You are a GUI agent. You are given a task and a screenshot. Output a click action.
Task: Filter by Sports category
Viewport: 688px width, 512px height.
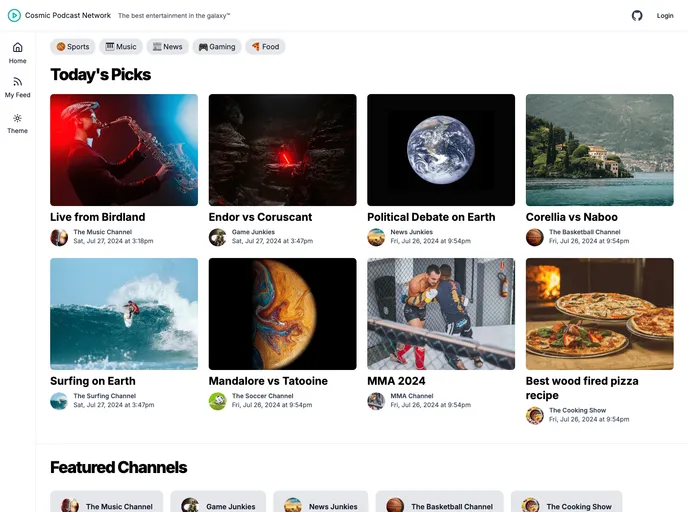[x=73, y=47]
